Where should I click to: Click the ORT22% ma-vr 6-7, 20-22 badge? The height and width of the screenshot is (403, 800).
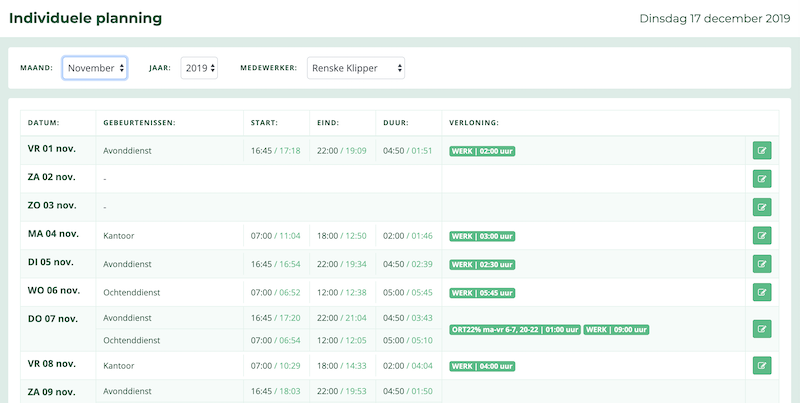coord(514,329)
